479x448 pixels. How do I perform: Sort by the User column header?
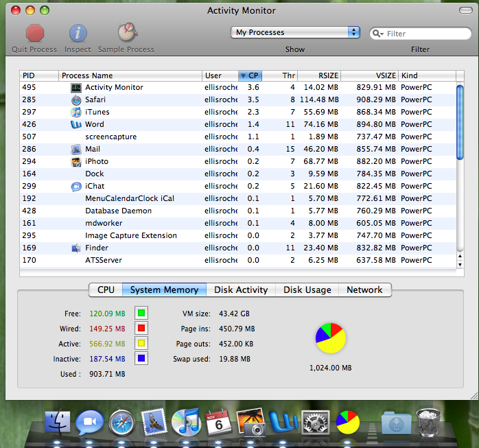(220, 75)
